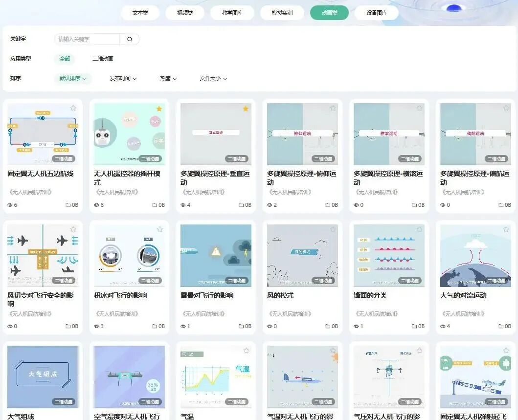Click the view-count eye icon under 雷暴对飞行的影响
The height and width of the screenshot is (420, 518).
tap(183, 326)
